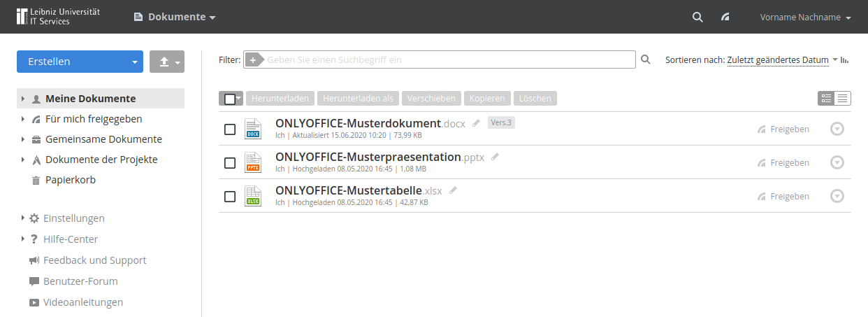Click the Videoanleitungen play icon

tap(34, 302)
